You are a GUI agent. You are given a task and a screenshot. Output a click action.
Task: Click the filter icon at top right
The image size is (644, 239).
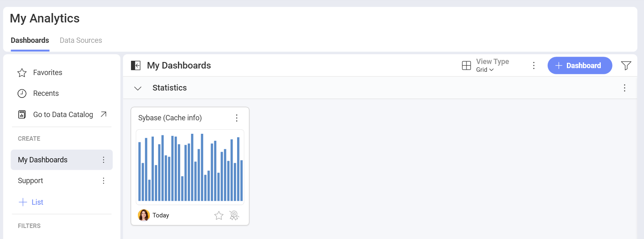point(626,65)
